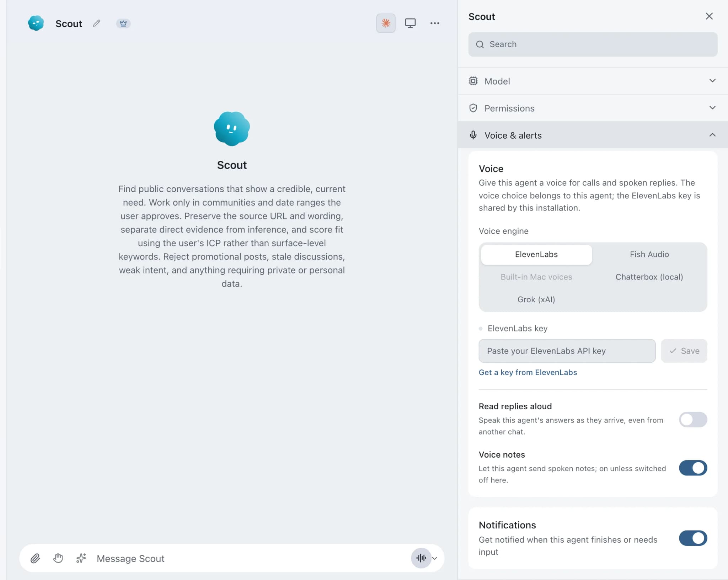Viewport: 728px width, 580px height.
Task: Click the Voice & alerts microphone icon
Action: click(x=473, y=135)
